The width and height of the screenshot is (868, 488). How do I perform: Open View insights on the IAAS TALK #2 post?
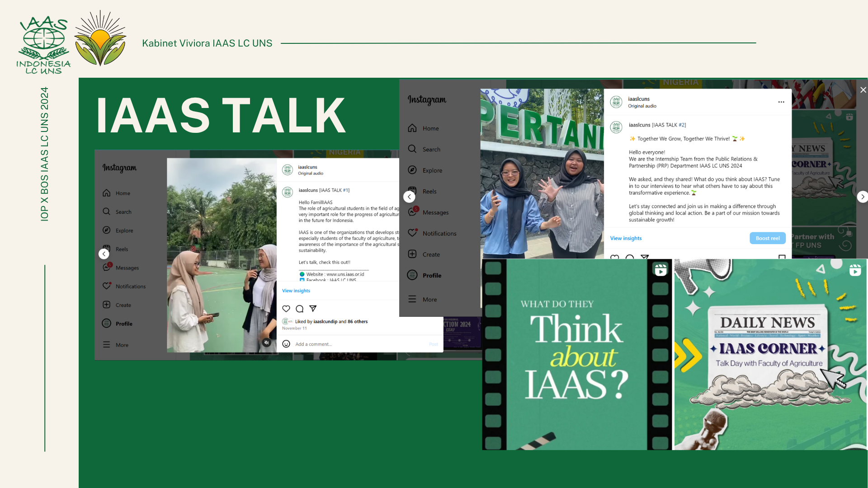(626, 238)
